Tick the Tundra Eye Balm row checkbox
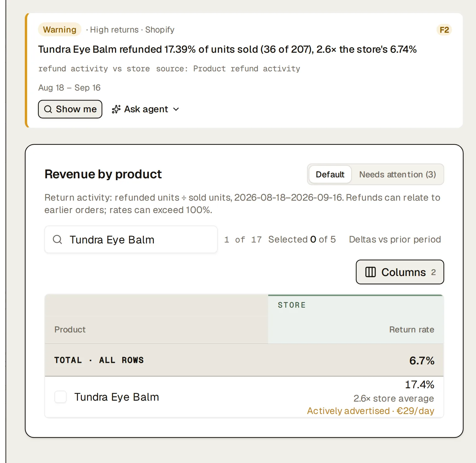Image resolution: width=476 pixels, height=463 pixels. pyautogui.click(x=60, y=397)
